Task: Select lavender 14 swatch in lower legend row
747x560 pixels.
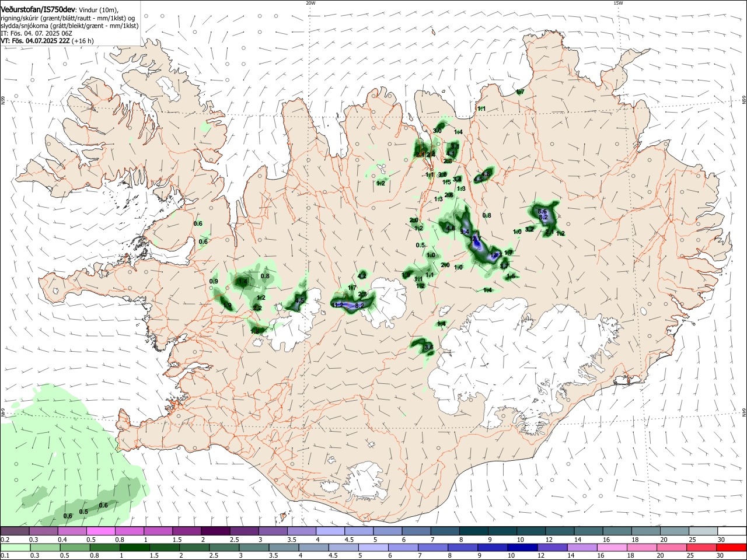Action: click(582, 548)
